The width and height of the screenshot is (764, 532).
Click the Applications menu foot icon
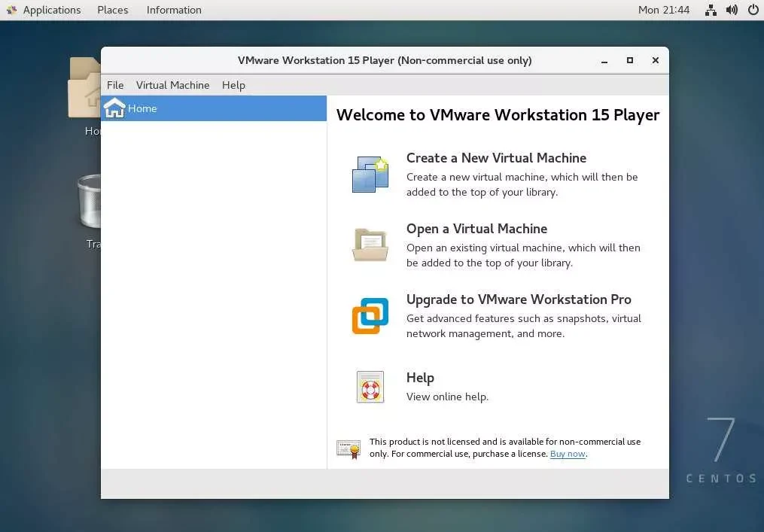point(12,10)
